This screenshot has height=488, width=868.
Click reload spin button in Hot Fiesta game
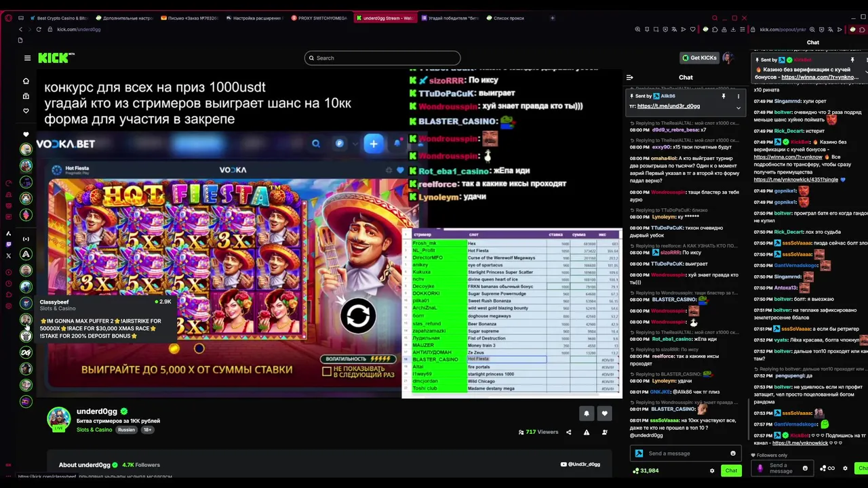point(357,315)
